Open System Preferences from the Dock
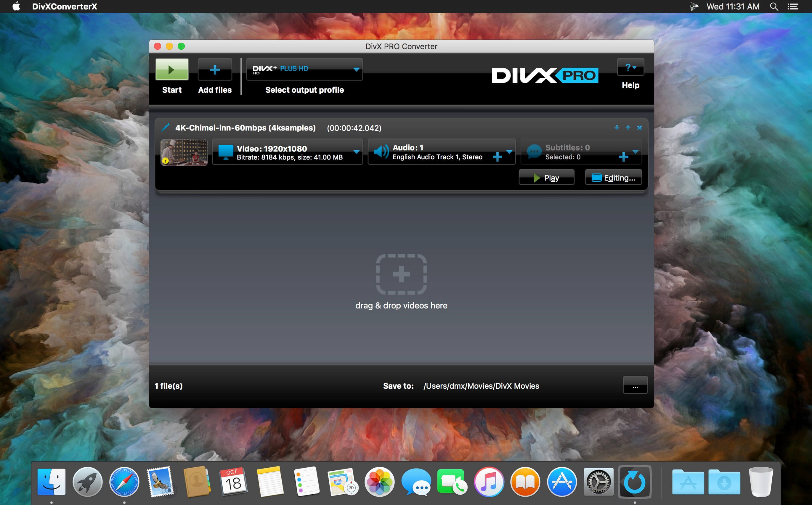Screen dimensions: 812x505 598,482
